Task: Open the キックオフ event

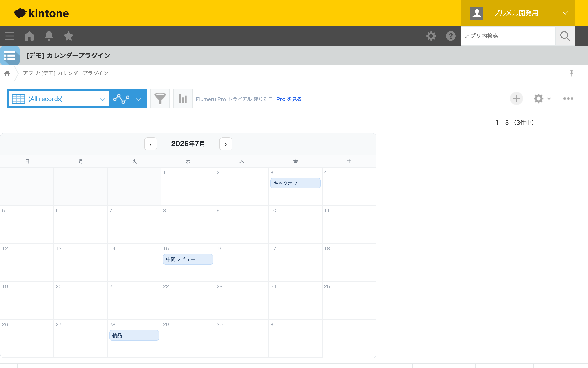Action: pos(295,183)
